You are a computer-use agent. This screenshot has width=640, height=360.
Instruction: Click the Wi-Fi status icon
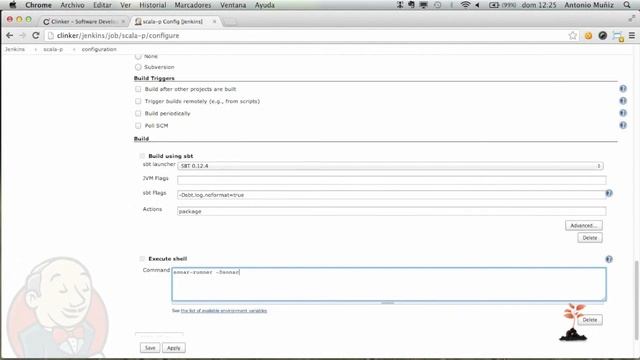[x=465, y=5]
